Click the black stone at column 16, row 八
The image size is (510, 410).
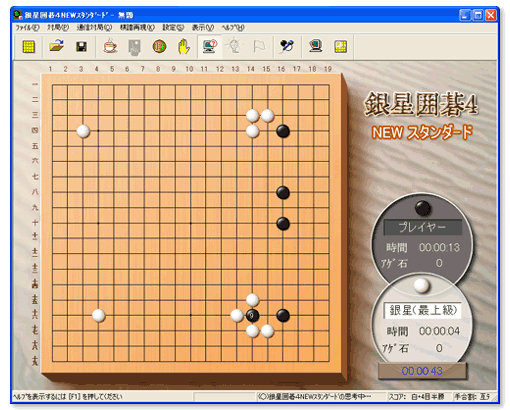click(283, 193)
